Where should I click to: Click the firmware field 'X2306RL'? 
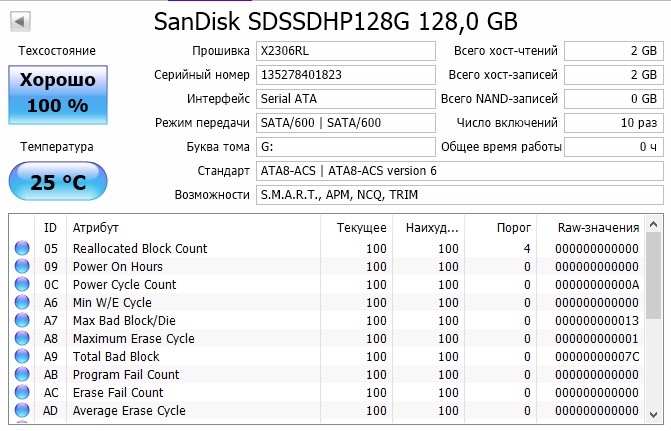click(x=343, y=51)
